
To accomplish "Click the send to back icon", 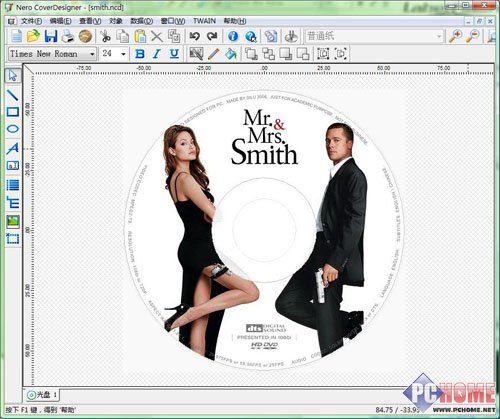I will 268,53.
